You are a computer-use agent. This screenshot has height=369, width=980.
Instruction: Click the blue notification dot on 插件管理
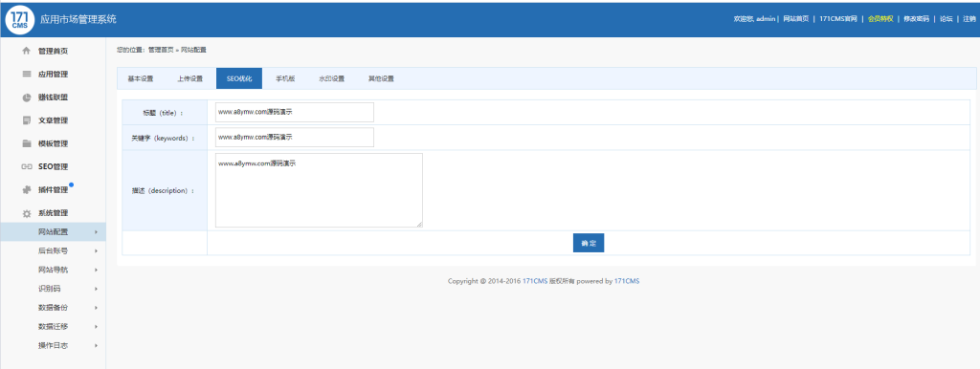tap(71, 184)
